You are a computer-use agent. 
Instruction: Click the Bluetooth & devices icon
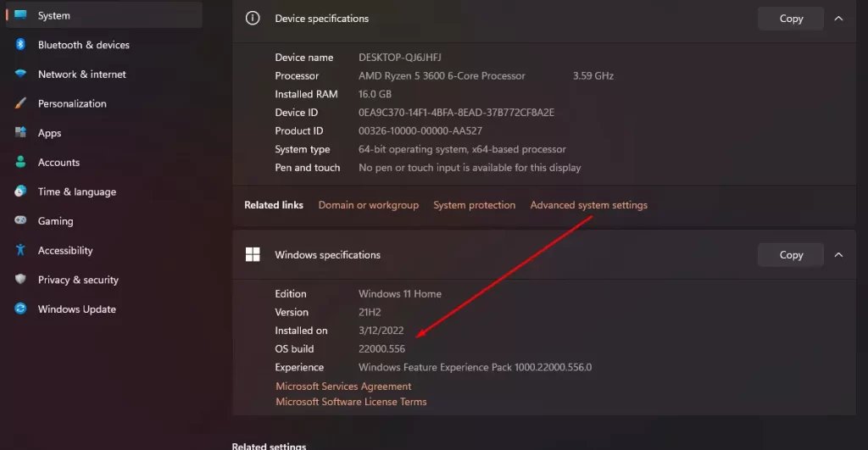coord(20,44)
